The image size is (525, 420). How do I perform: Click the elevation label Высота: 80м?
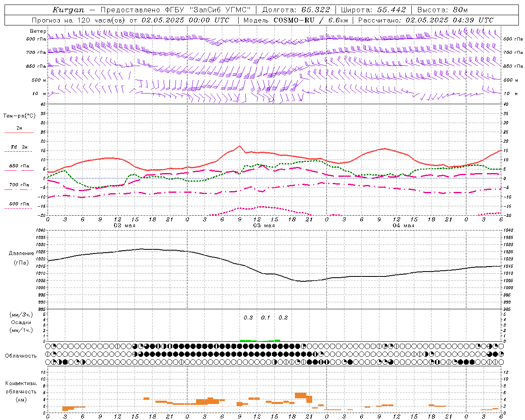tap(442, 10)
